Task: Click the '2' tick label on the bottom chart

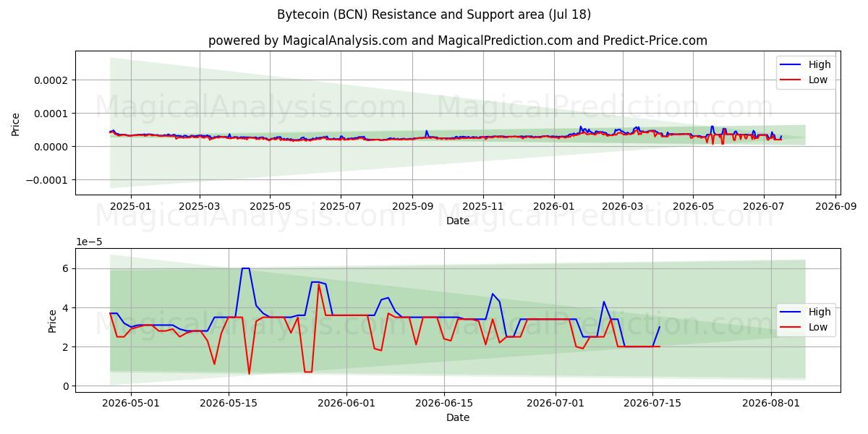Action: [65, 347]
